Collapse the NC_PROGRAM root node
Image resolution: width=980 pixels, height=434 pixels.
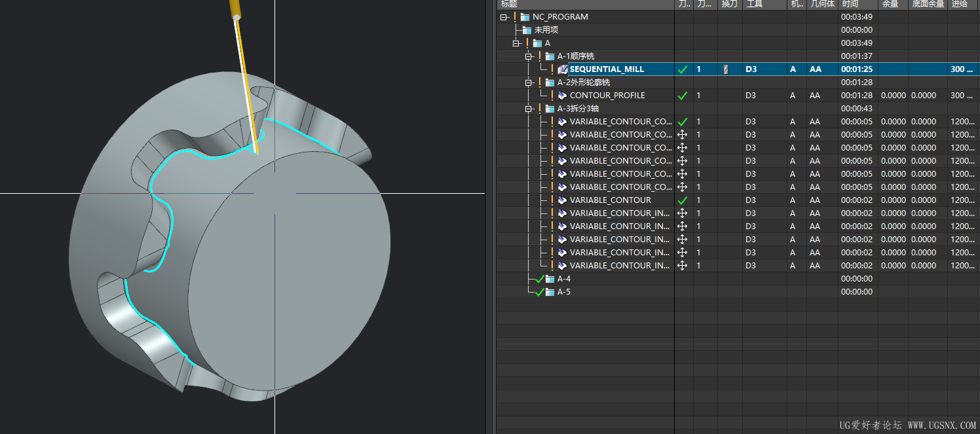[504, 17]
